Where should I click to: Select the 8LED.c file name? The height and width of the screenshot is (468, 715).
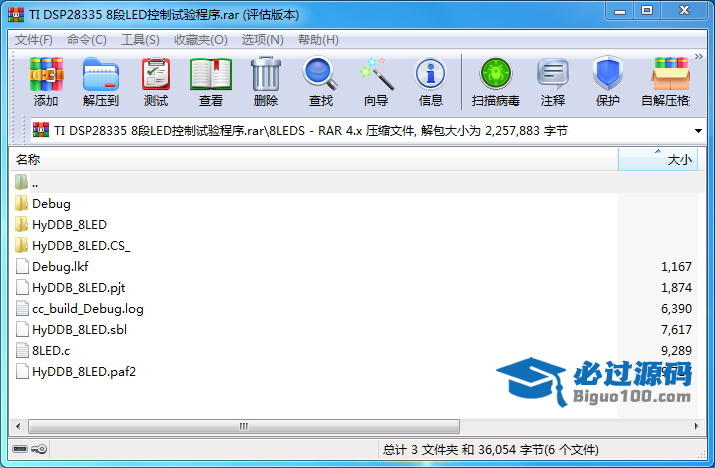tap(51, 350)
